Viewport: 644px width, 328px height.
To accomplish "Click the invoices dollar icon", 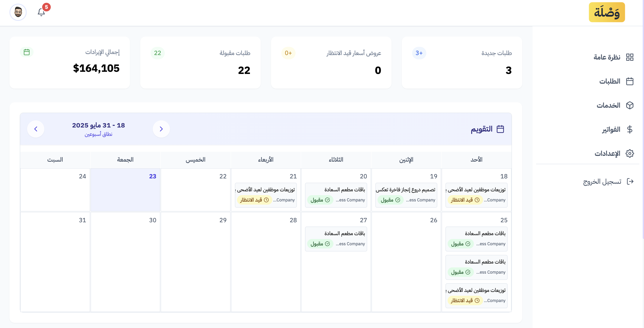I will pyautogui.click(x=630, y=129).
